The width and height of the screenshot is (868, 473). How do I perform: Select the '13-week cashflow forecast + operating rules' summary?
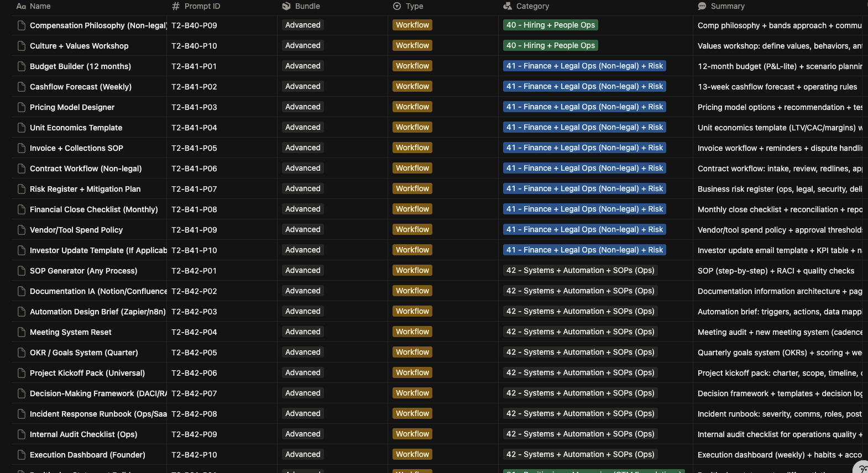click(777, 87)
